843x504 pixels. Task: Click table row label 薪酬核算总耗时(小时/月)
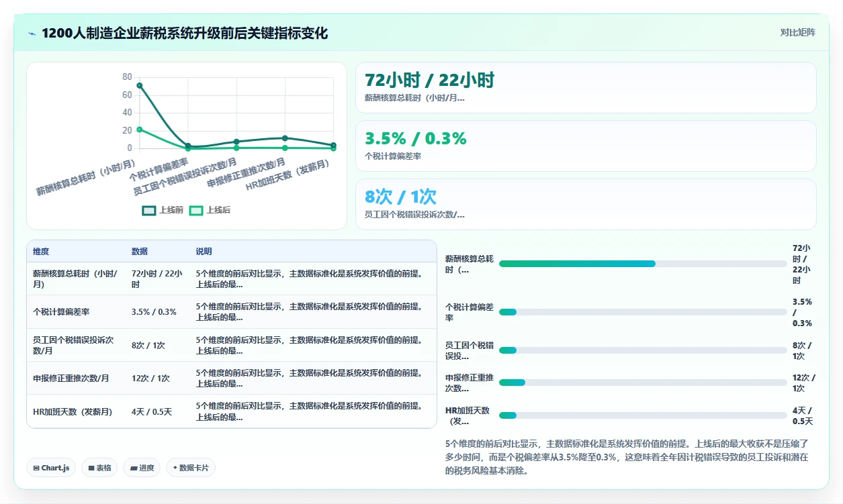pos(75,279)
